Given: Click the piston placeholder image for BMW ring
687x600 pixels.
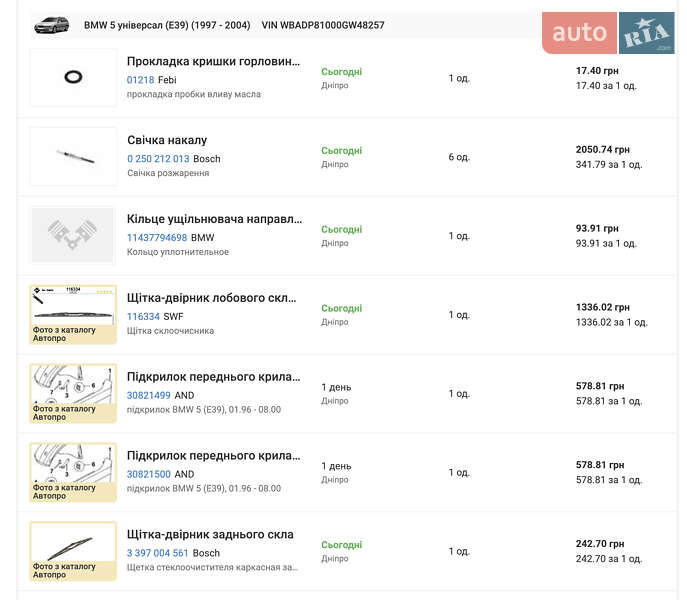Looking at the screenshot, I should pos(73,236).
